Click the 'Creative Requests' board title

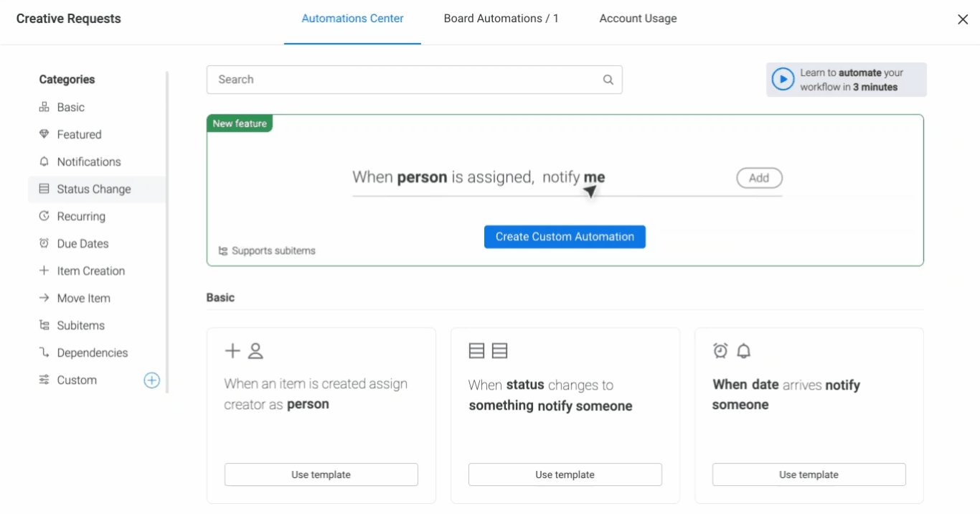tap(69, 19)
